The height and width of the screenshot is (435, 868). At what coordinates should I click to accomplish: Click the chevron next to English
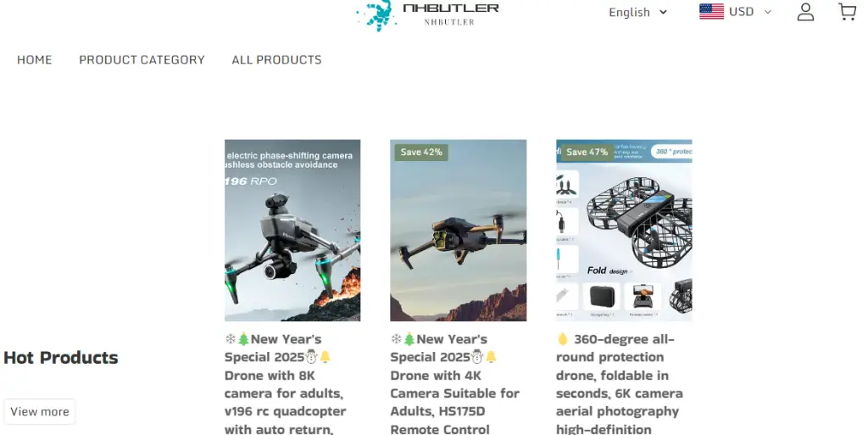(x=663, y=12)
